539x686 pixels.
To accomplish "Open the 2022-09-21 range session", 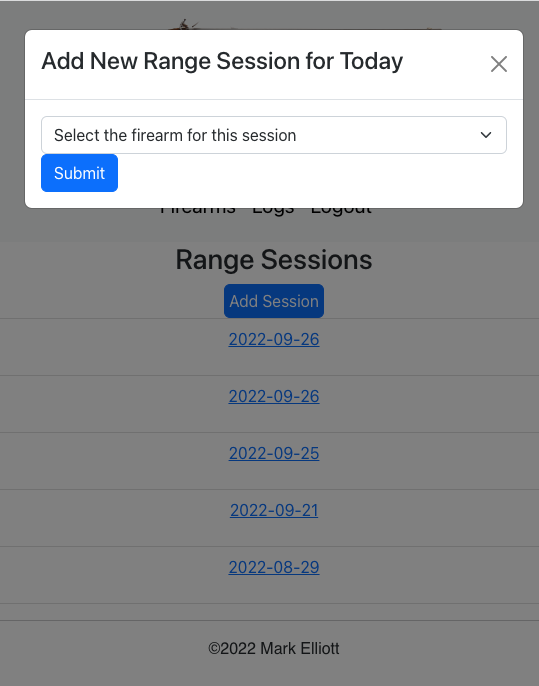I will click(274, 510).
